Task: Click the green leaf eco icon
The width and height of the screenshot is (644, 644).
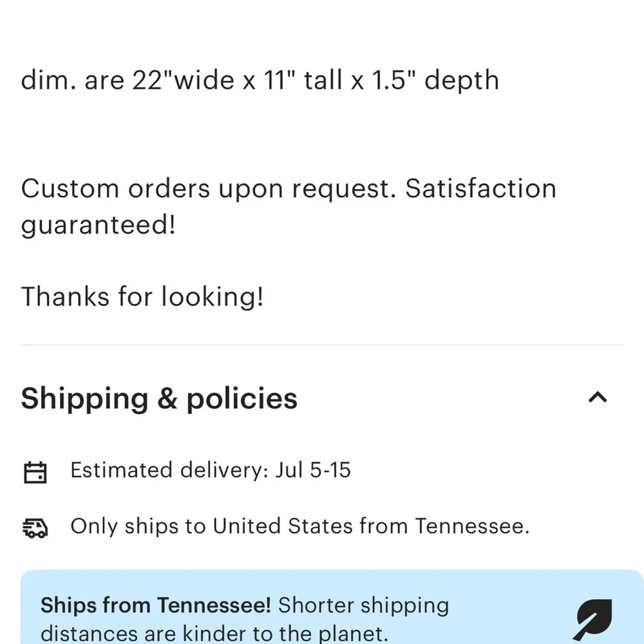Action: tap(594, 620)
